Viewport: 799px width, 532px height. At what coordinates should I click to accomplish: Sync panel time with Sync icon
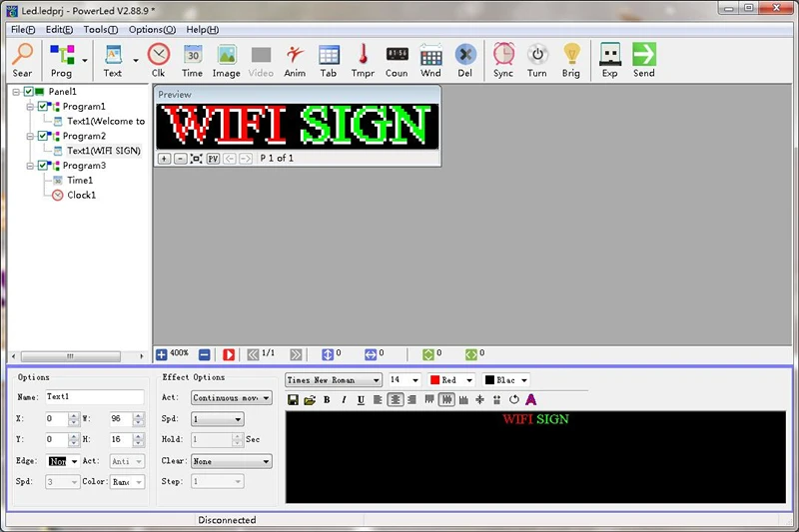[503, 60]
